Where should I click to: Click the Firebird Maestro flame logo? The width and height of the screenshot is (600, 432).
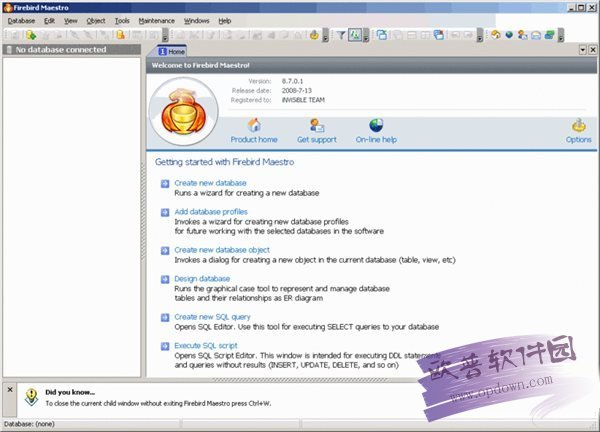(x=184, y=112)
